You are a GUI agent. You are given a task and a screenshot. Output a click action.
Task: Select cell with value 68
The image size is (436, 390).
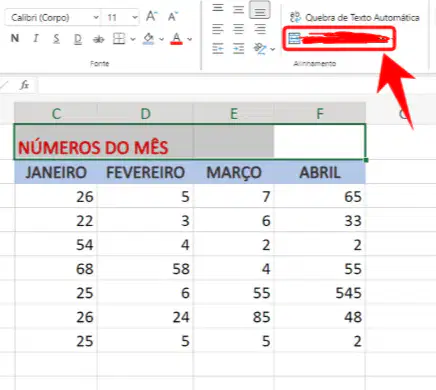[x=56, y=269]
